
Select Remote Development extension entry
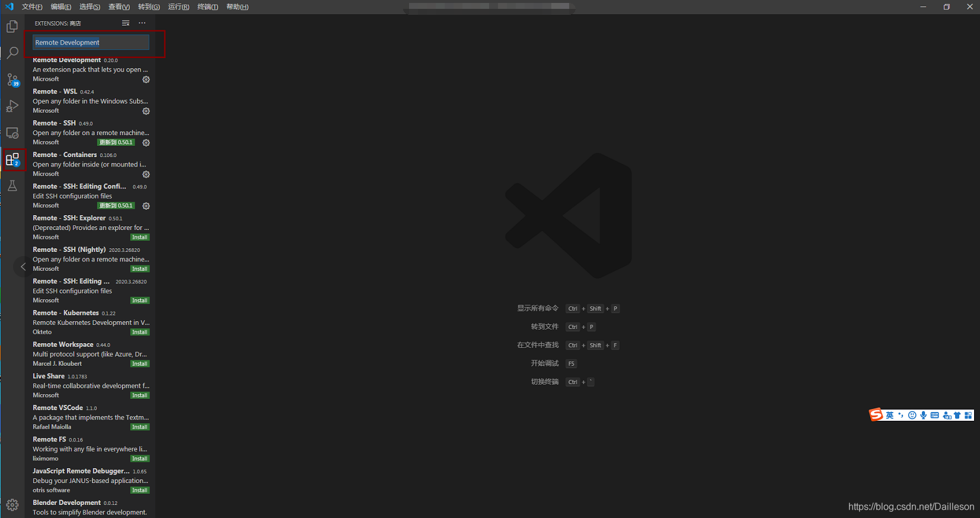[90, 69]
